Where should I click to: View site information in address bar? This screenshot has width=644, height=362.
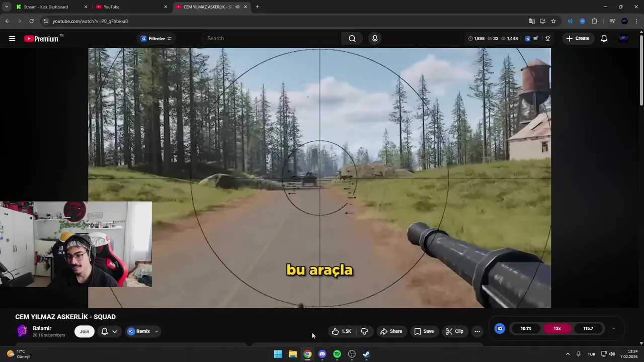[45, 21]
